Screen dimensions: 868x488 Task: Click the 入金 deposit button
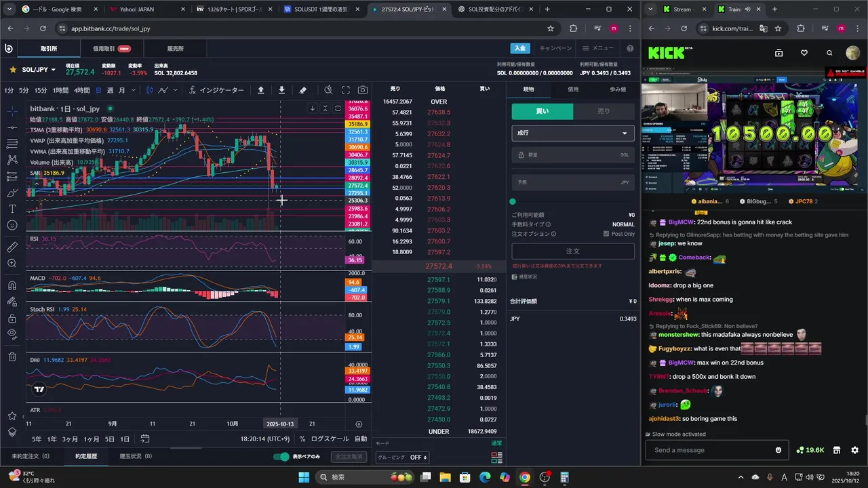519,48
